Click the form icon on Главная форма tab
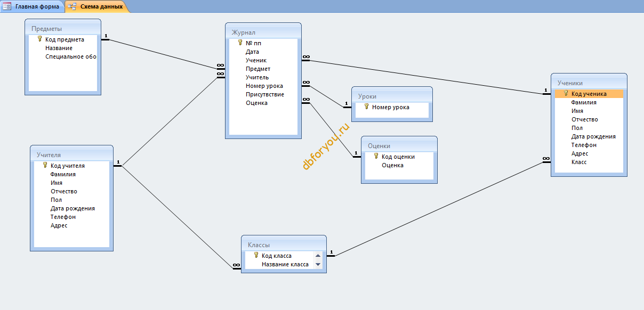The height and width of the screenshot is (310, 644). tap(7, 6)
